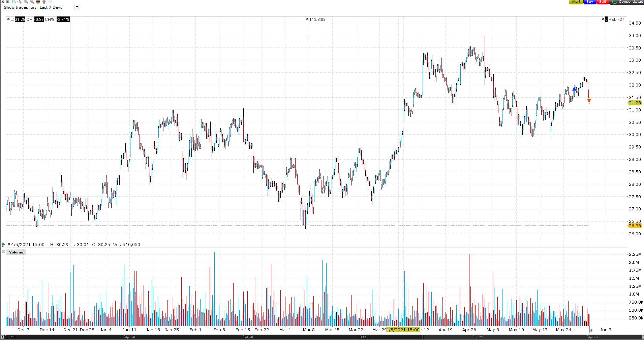
Task: Close the 4/5/2021 15:00 OHLC readout
Action: (9, 244)
